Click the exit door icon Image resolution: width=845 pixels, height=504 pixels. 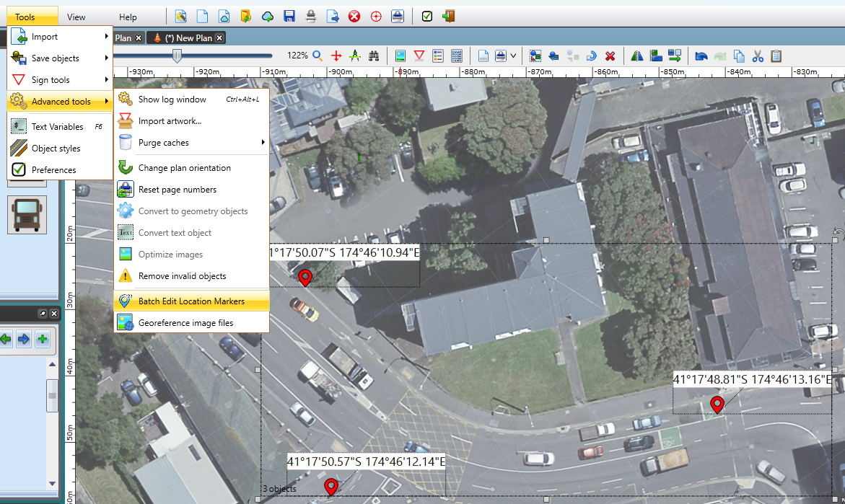click(448, 17)
